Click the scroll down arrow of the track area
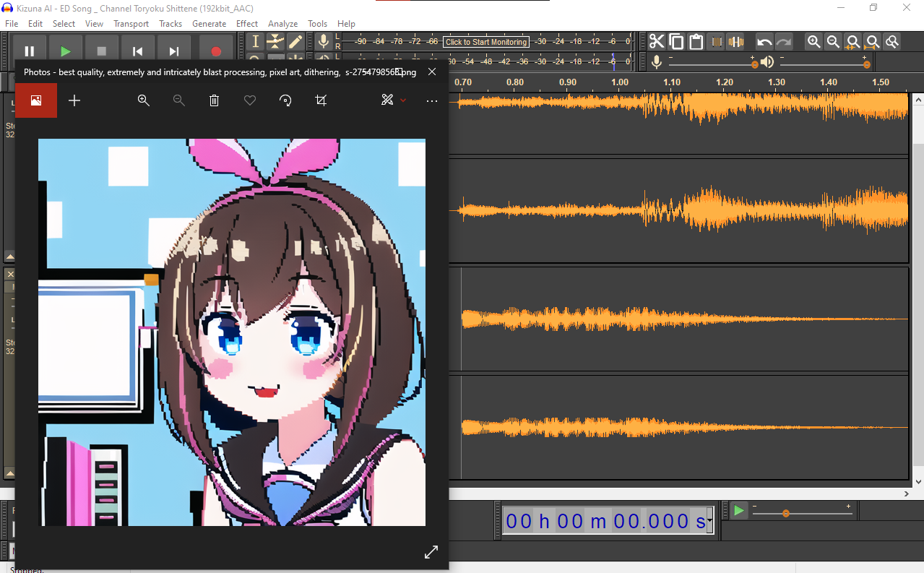 pyautogui.click(x=918, y=482)
